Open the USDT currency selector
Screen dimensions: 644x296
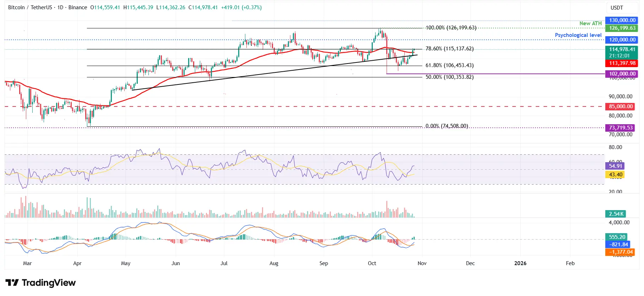[617, 8]
